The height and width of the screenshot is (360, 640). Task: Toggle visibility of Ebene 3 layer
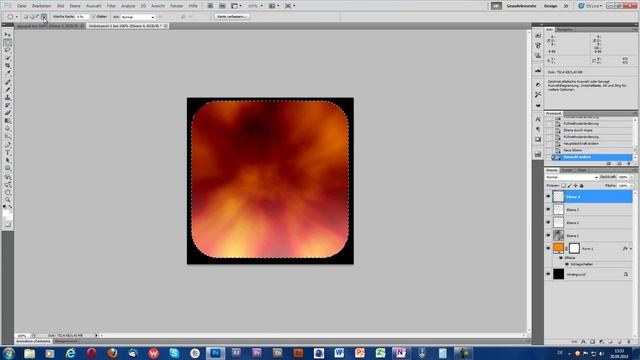click(548, 209)
